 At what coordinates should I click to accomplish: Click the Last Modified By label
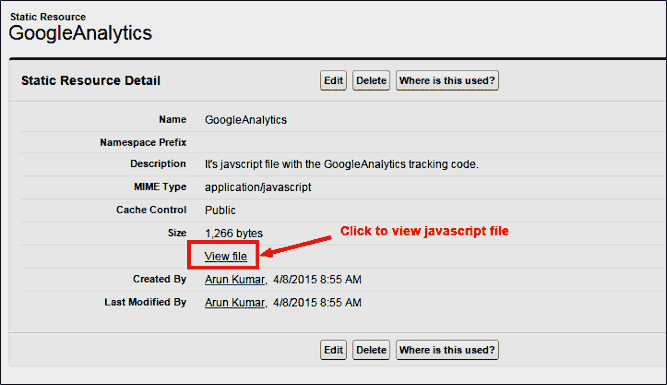145,302
